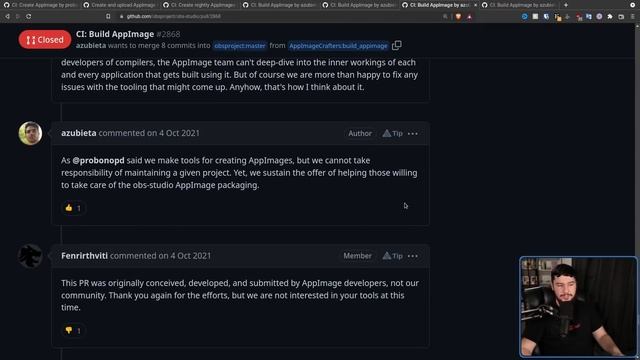
Task: Go back with the browser back arrow
Action: pyautogui.click(x=7, y=16)
